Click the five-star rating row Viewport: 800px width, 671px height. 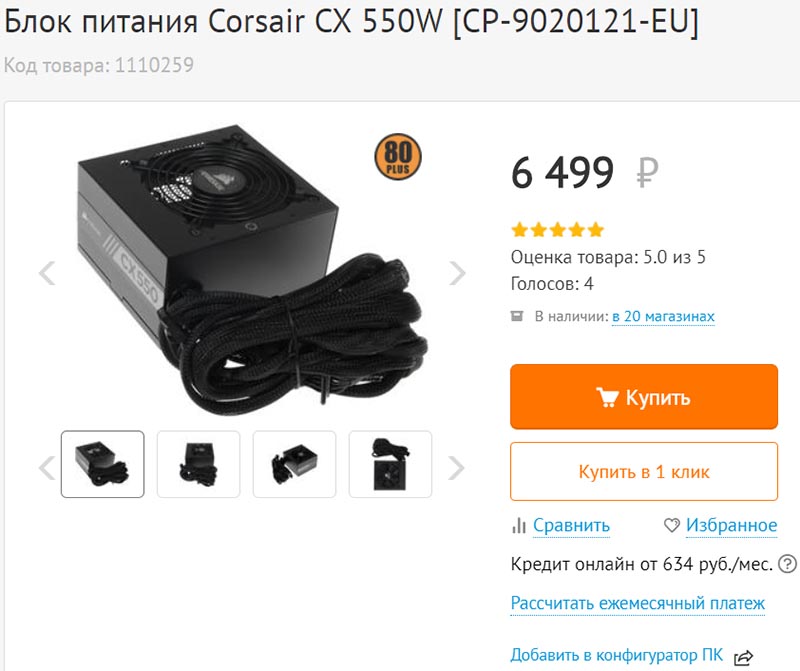coord(558,230)
